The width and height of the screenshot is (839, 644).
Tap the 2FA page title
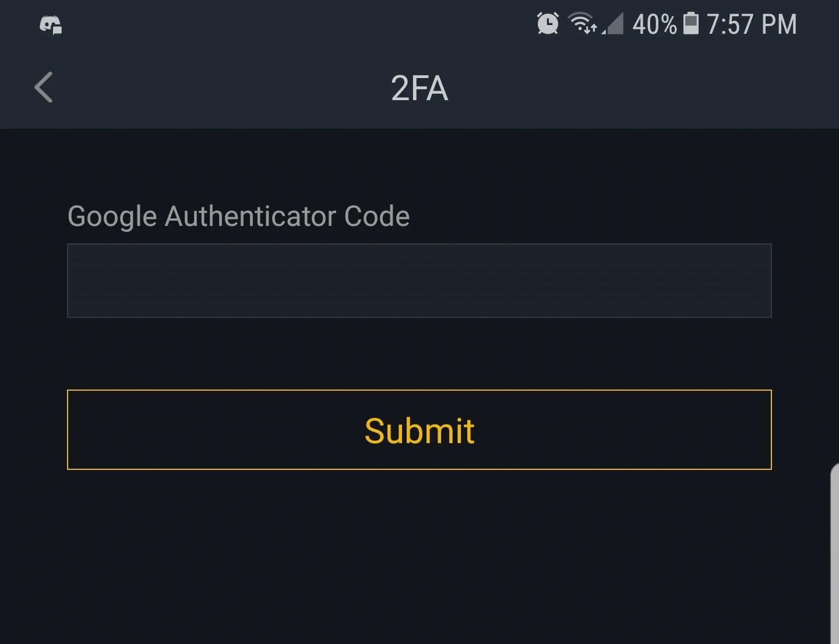pos(419,89)
